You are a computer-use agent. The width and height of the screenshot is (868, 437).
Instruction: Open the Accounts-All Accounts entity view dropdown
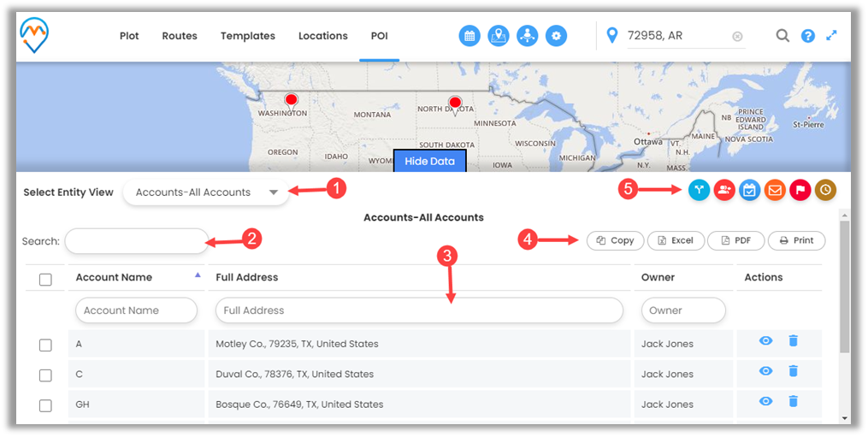point(206,192)
